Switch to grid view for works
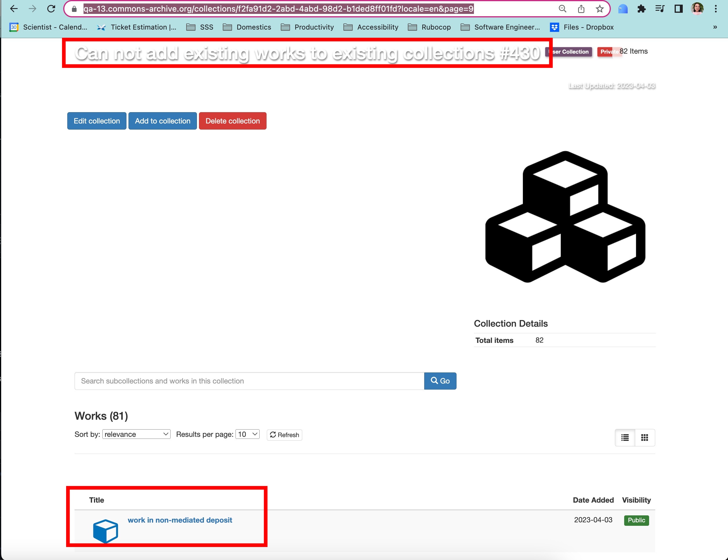Screen dimensions: 728x560 coord(645,438)
